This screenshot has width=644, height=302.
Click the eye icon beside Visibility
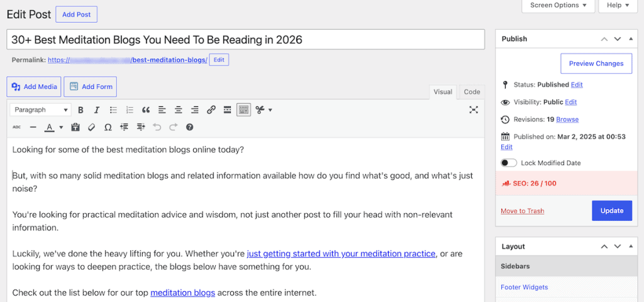505,102
